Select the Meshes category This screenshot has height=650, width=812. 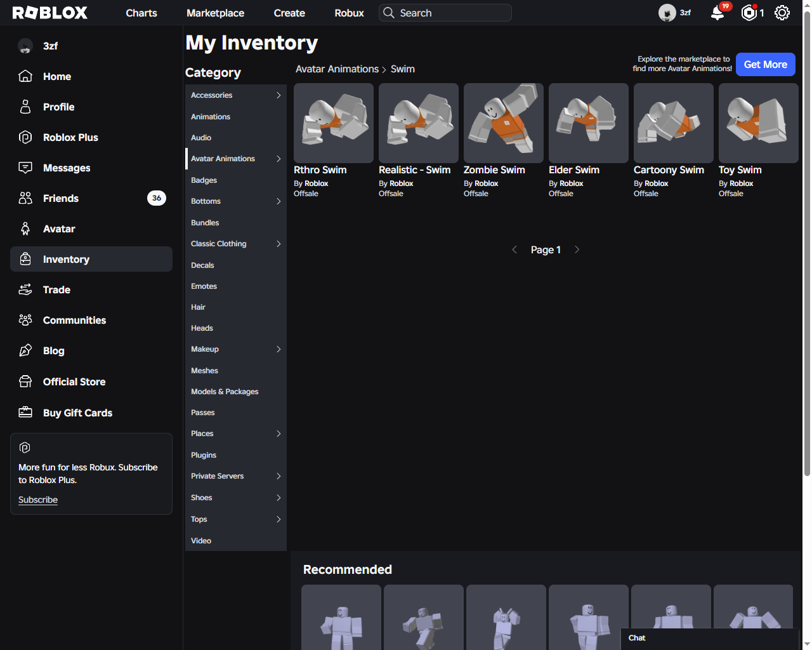(236, 371)
